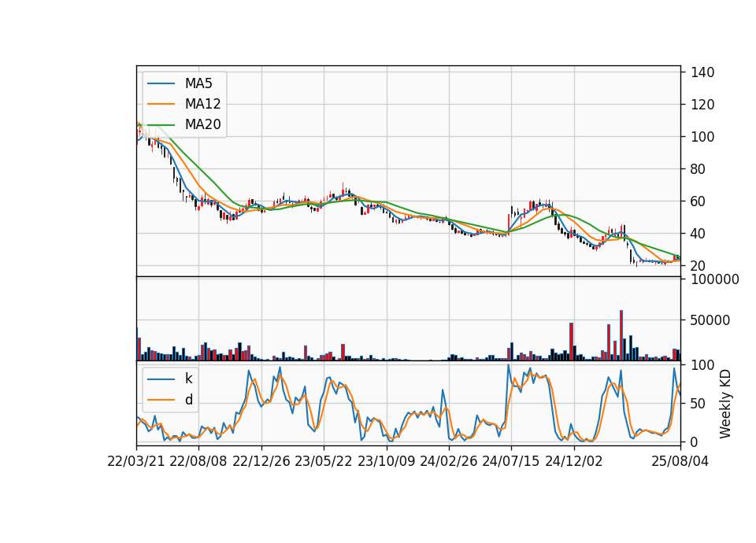Click the Weekly KD axis title

coord(725,404)
